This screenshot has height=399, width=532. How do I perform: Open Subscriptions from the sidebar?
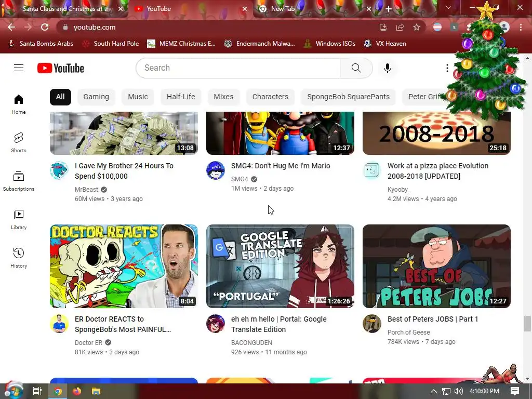point(19,181)
